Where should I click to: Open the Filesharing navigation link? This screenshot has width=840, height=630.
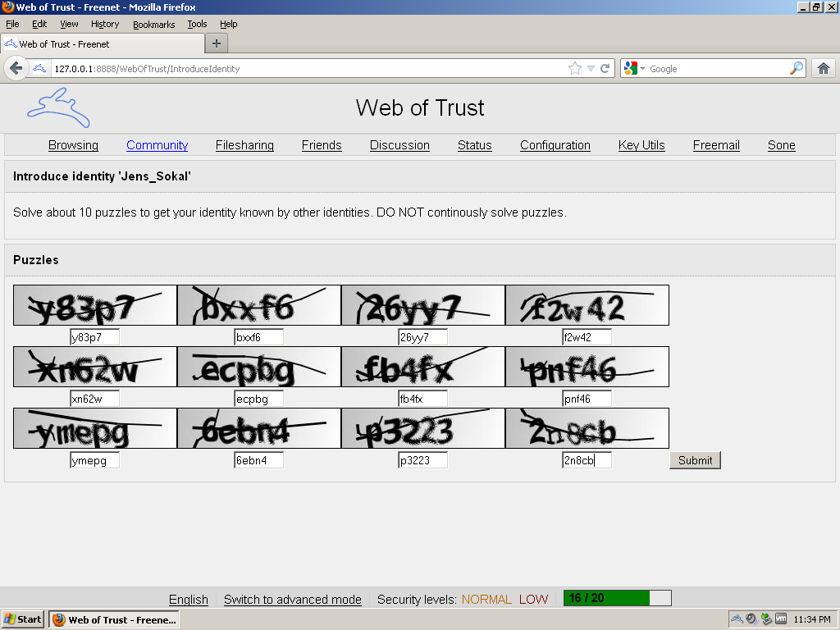point(244,145)
